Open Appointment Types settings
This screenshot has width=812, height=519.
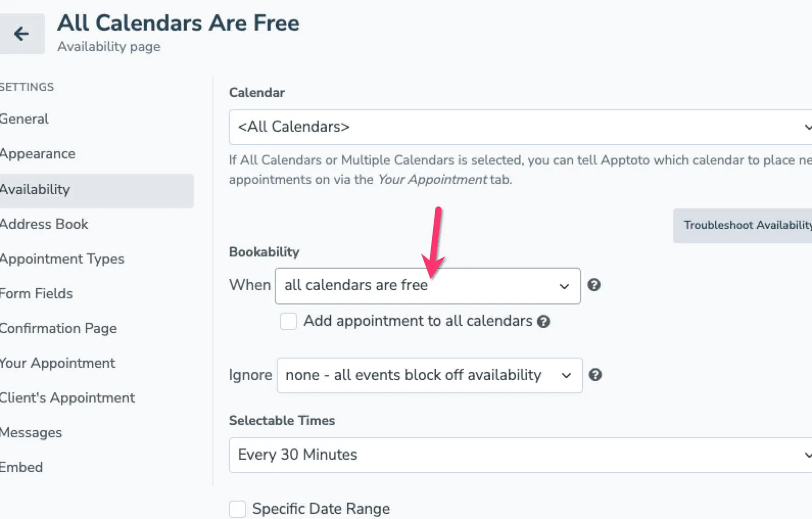coord(61,259)
